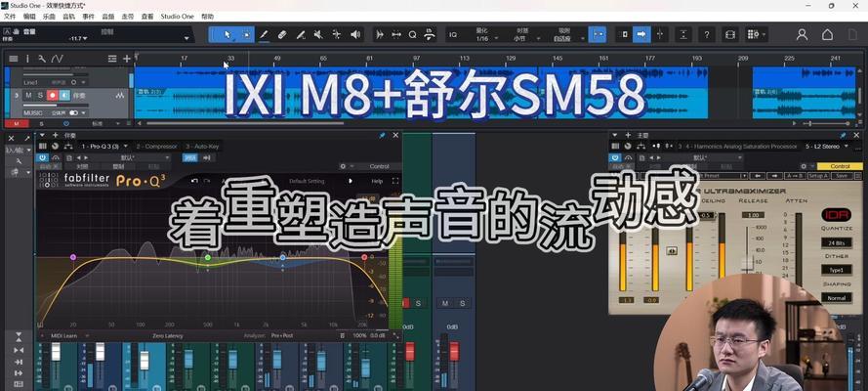Adjust the L2 Release slider

[x=748, y=263]
